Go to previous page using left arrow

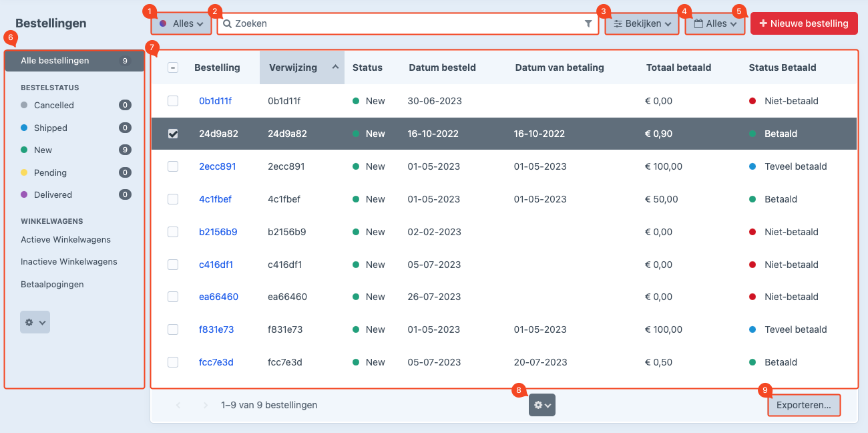coord(178,405)
